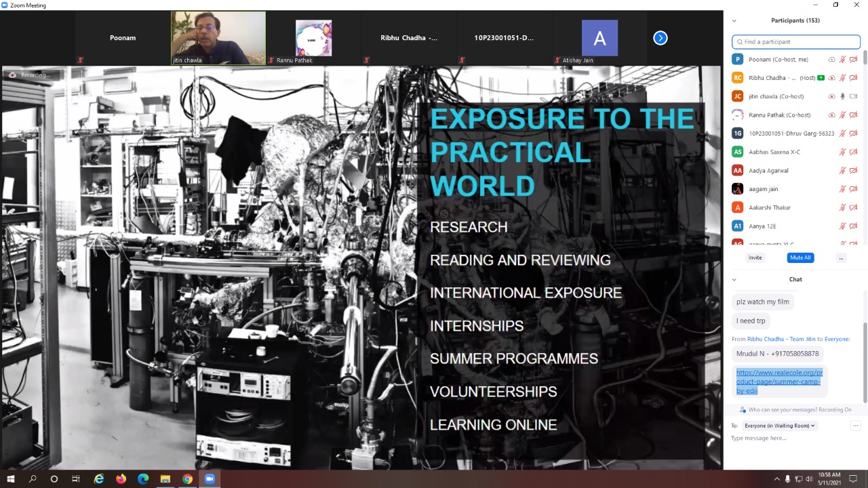Click the AS avatar of Aabhas Saxena

click(x=738, y=152)
